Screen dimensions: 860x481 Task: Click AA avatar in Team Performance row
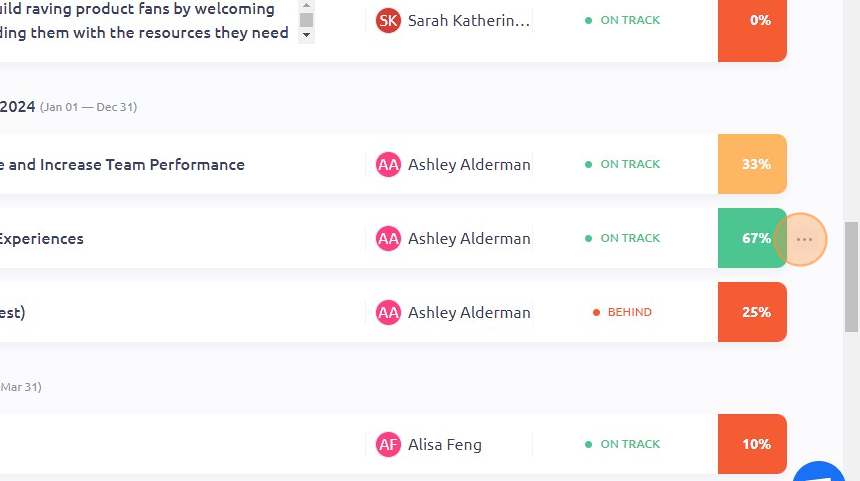(x=388, y=165)
